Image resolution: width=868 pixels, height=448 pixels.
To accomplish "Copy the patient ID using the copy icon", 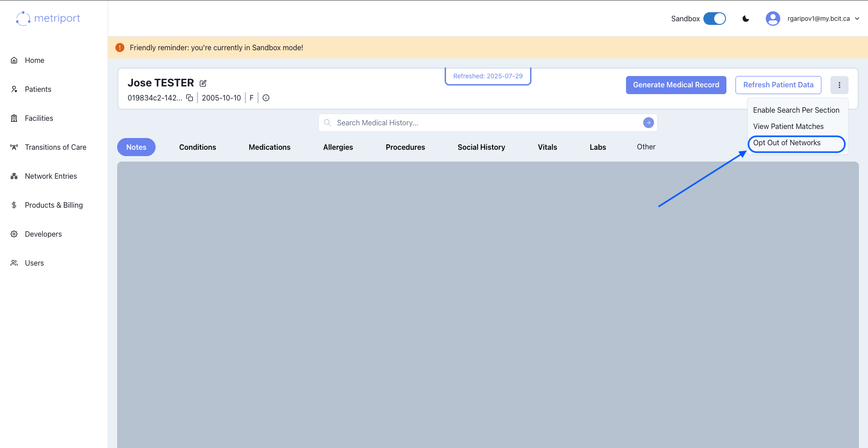I will 189,98.
